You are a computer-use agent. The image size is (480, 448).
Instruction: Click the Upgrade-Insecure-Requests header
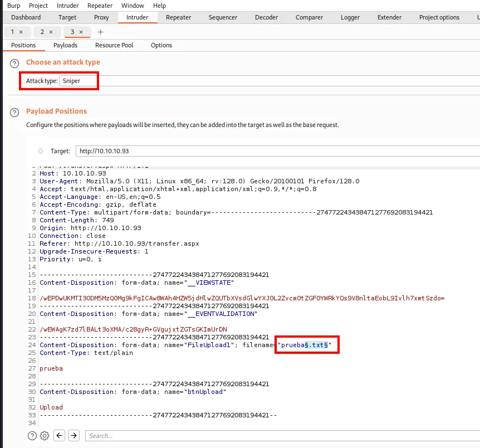click(94, 251)
